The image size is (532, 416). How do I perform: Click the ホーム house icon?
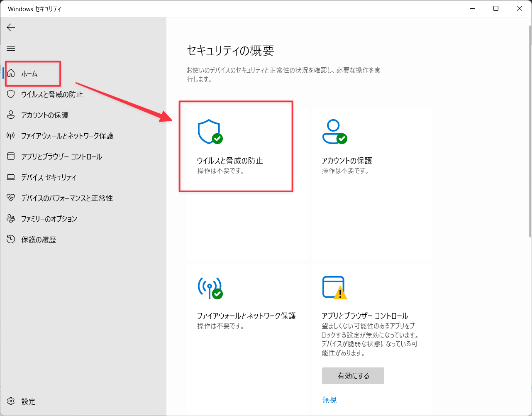click(11, 73)
